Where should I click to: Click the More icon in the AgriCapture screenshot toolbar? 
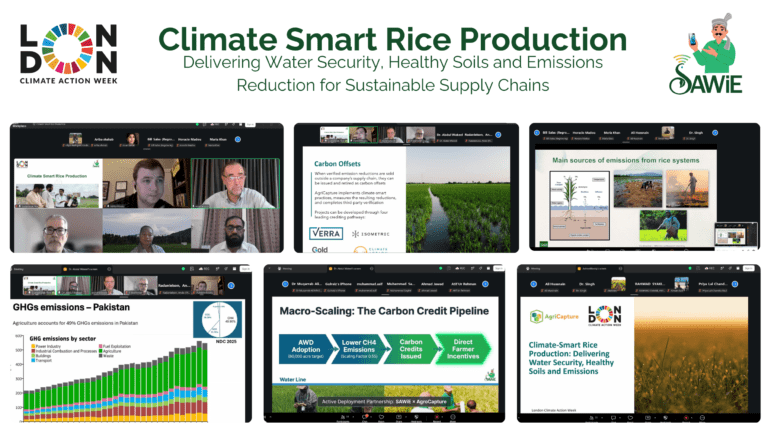(x=702, y=418)
